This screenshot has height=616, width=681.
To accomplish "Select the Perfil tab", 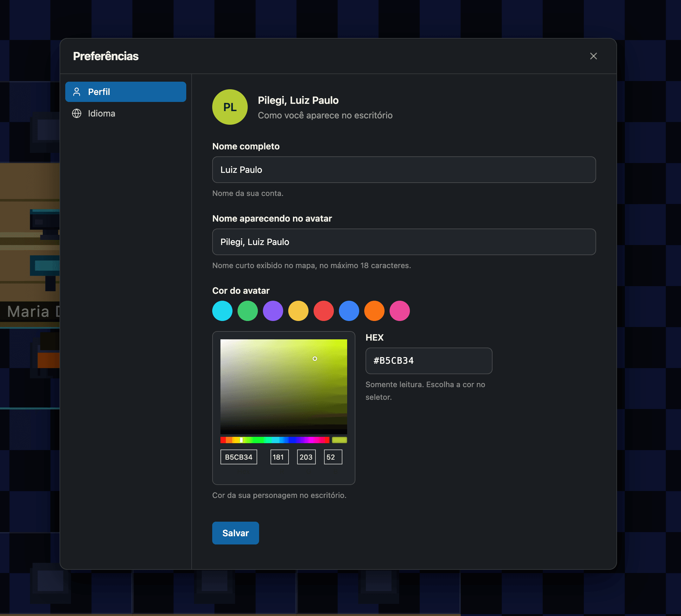I will click(x=126, y=92).
